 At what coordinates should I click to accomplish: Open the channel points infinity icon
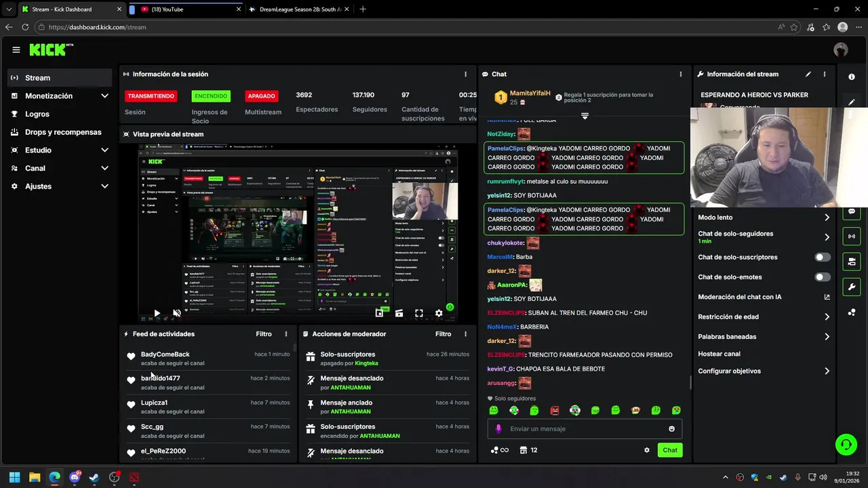coord(499,450)
